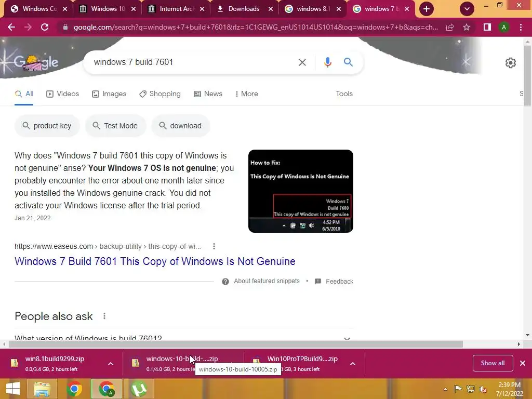The height and width of the screenshot is (399, 532).
Task: Submit search with magnifier icon
Action: (x=348, y=62)
